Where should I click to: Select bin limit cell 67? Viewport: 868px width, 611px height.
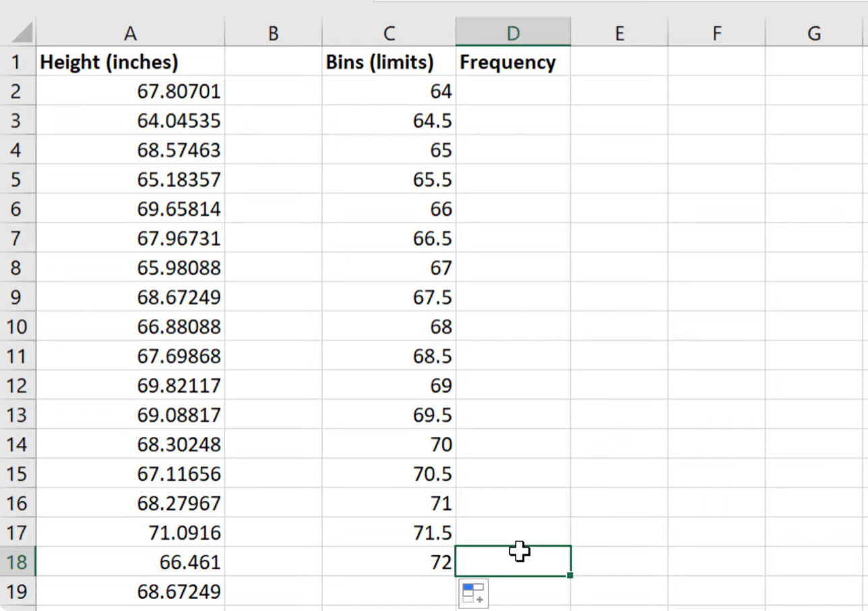[x=389, y=268]
